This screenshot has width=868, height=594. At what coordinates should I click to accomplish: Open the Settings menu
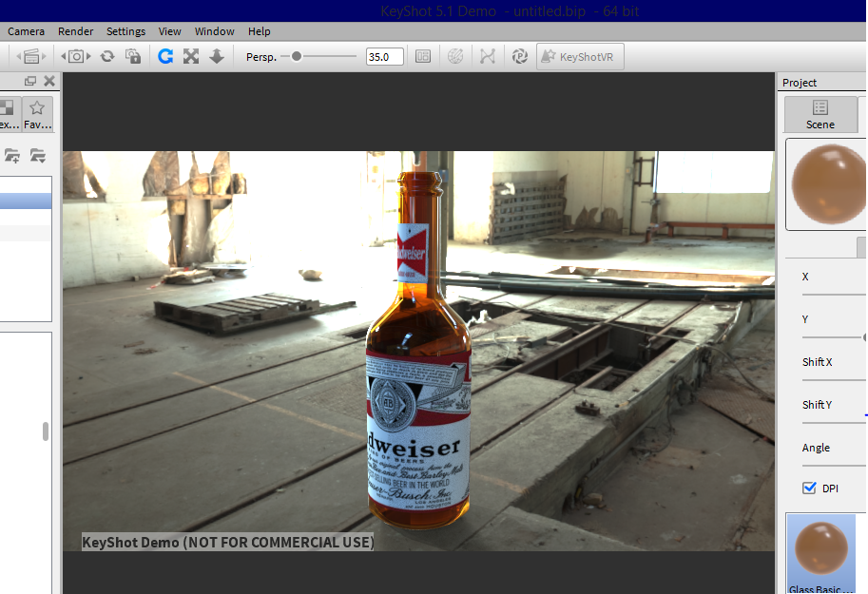(x=125, y=31)
